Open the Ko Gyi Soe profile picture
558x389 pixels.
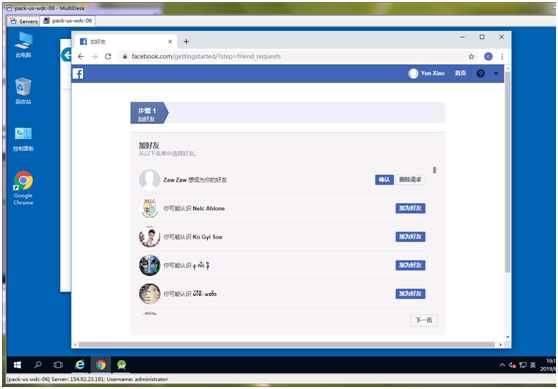click(x=149, y=237)
